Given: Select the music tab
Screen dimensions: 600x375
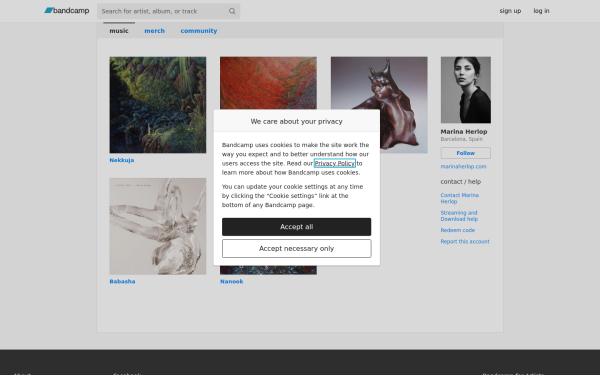Looking at the screenshot, I should coord(119,31).
